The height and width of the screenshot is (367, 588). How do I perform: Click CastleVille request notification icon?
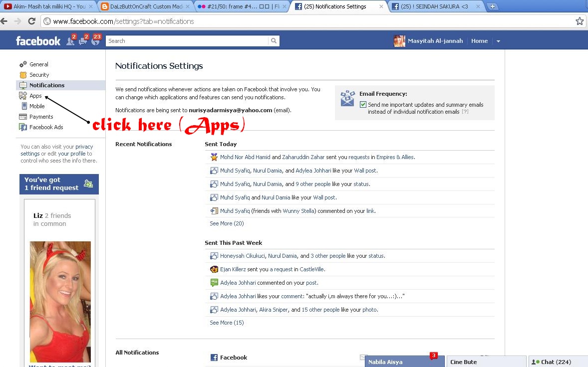click(x=214, y=269)
